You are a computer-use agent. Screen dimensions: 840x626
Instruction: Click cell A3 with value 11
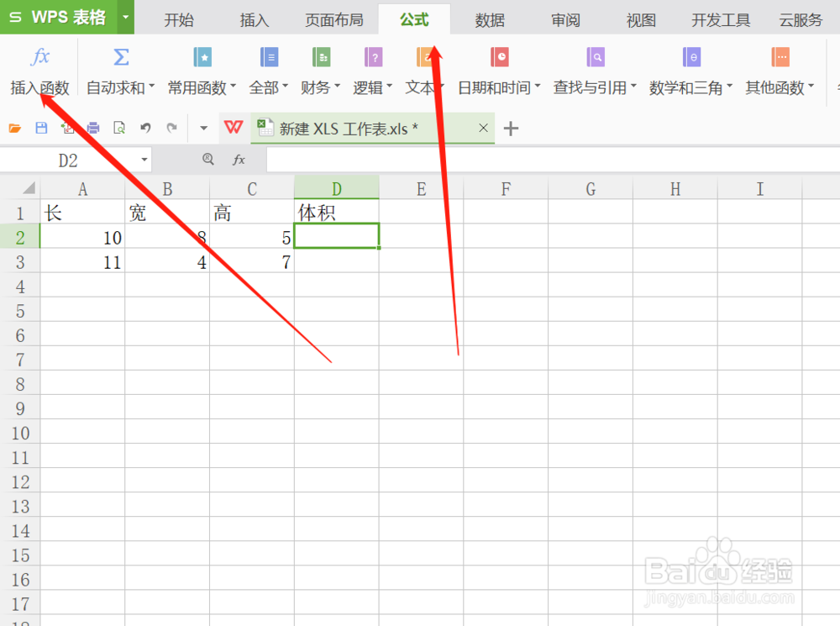pyautogui.click(x=82, y=262)
